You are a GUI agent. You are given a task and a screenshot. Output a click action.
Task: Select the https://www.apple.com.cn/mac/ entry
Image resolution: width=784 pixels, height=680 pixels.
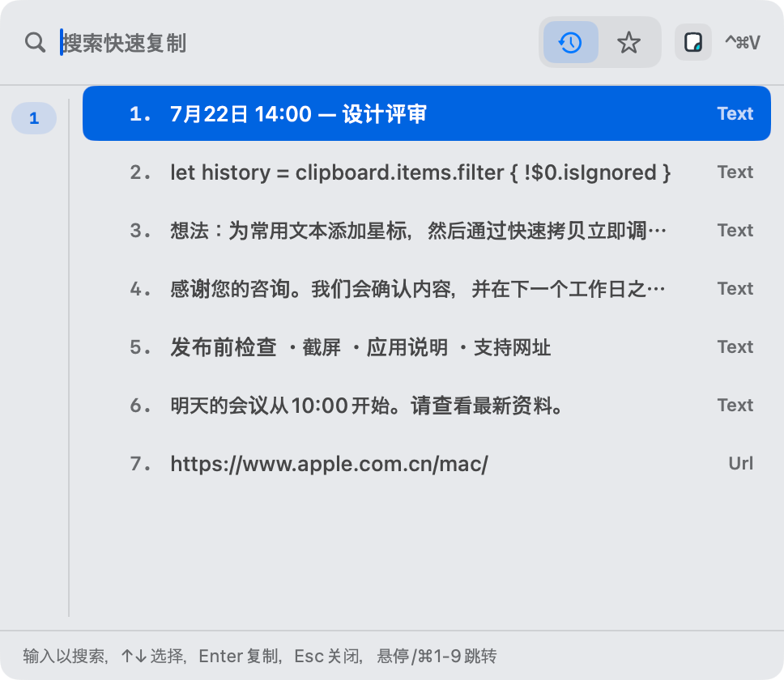(x=427, y=464)
